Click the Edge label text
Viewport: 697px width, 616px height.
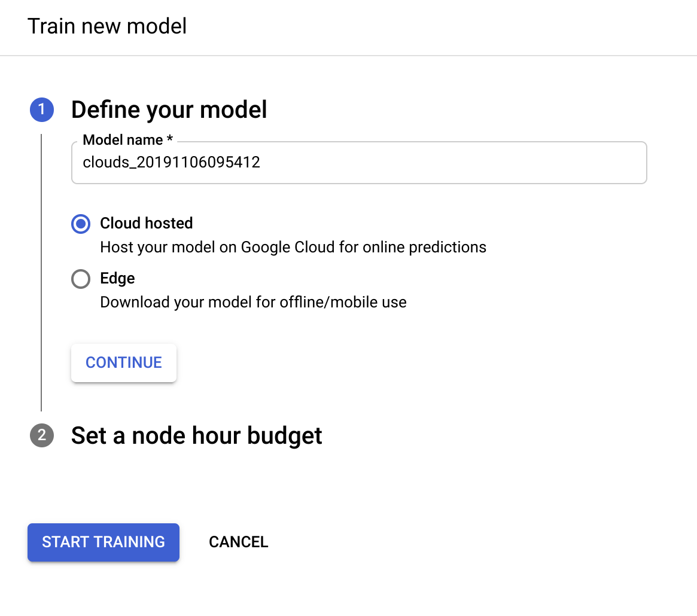(117, 278)
